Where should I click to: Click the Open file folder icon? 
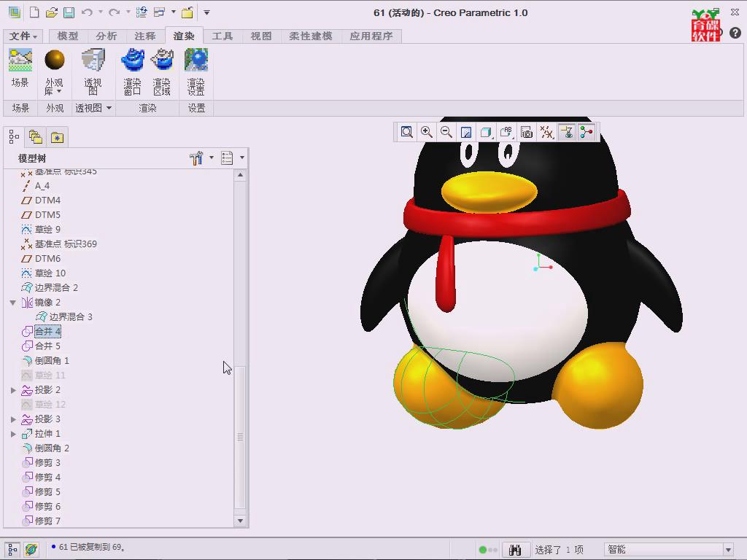pyautogui.click(x=52, y=12)
